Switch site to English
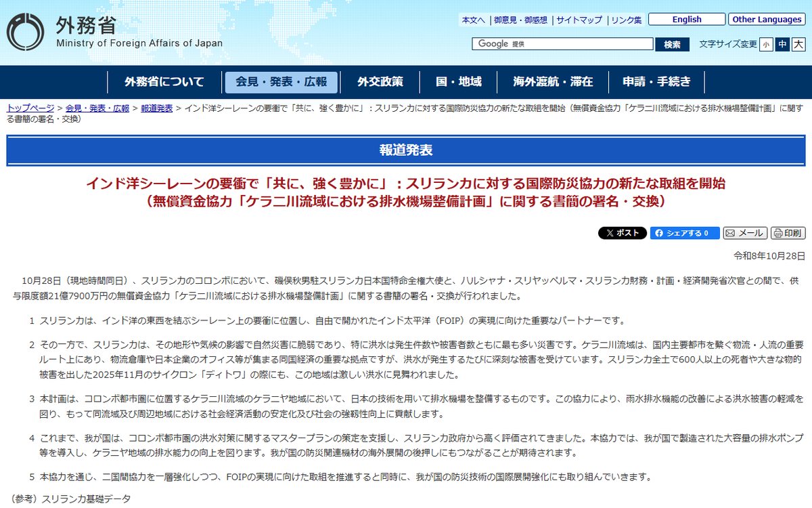The image size is (812, 508). point(687,20)
